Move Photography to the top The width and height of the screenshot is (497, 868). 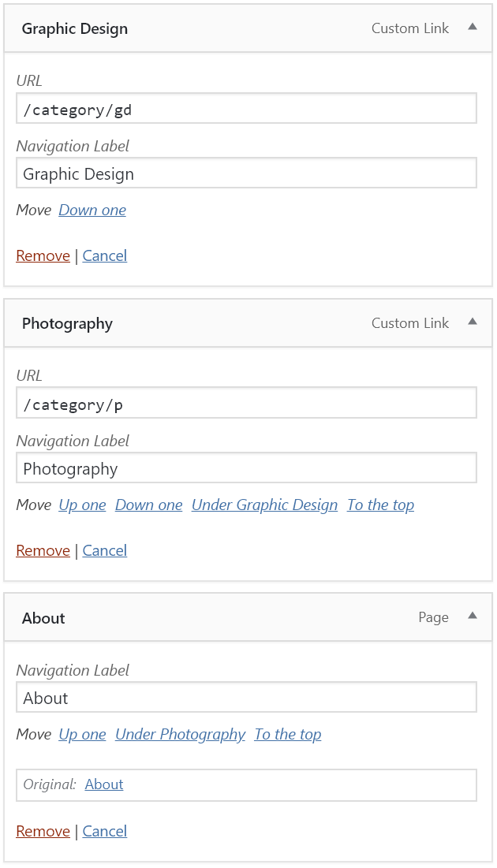[x=380, y=505]
